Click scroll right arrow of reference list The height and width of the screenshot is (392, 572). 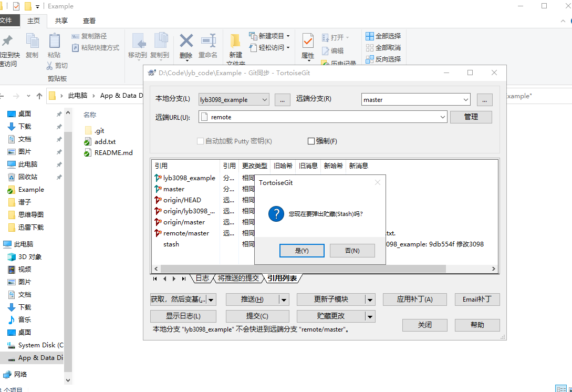point(494,269)
